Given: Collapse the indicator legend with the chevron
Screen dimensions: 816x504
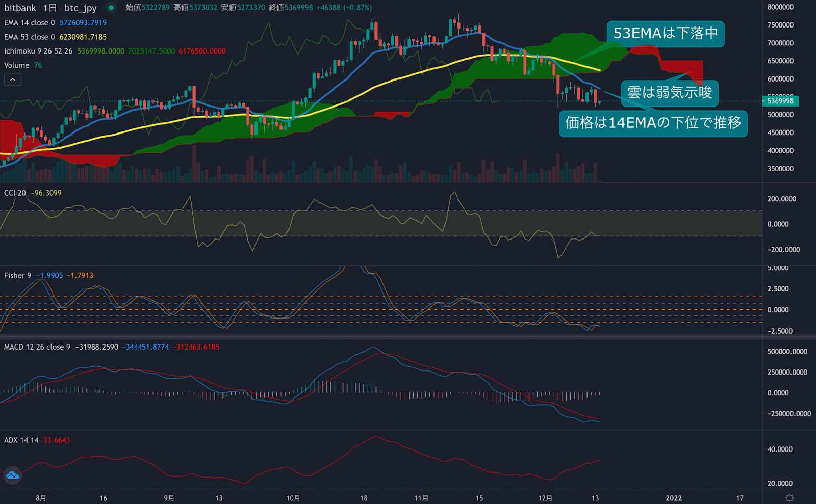Looking at the screenshot, I should (x=13, y=79).
